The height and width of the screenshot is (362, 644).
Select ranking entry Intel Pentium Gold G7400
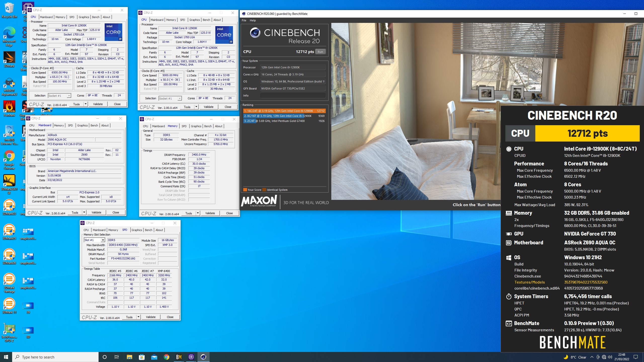click(x=284, y=121)
